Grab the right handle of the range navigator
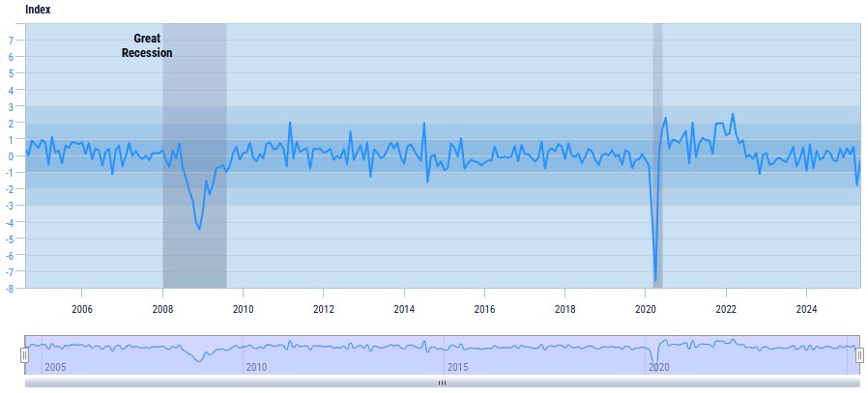 click(859, 355)
